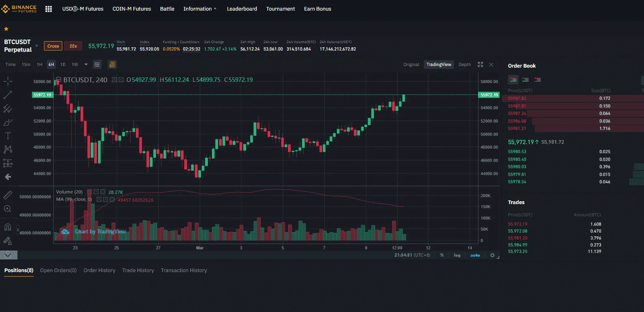Go to the Battle page

(x=167, y=9)
